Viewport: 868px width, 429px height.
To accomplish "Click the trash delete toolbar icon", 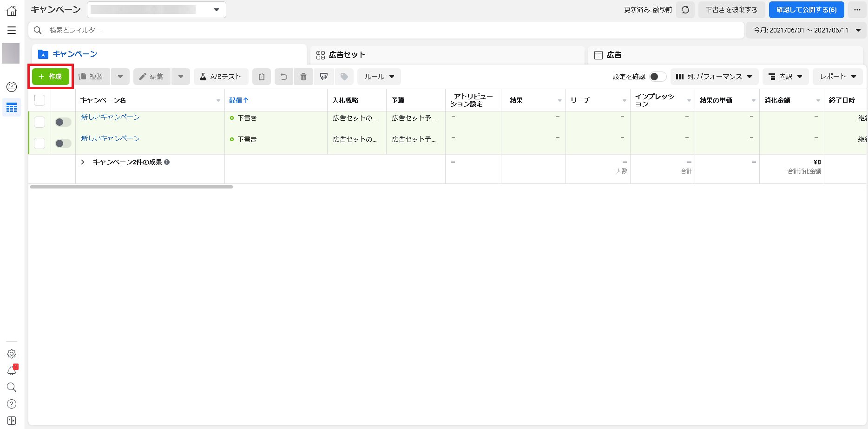I will click(x=303, y=77).
